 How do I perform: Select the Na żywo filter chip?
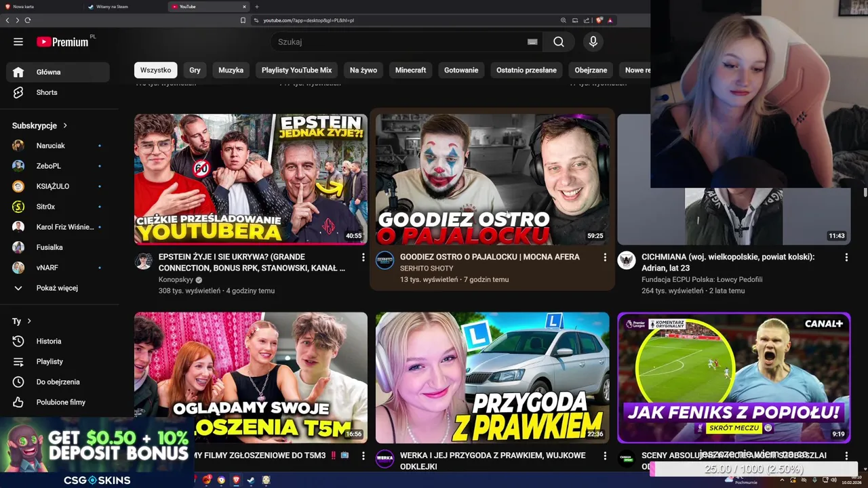coord(363,70)
